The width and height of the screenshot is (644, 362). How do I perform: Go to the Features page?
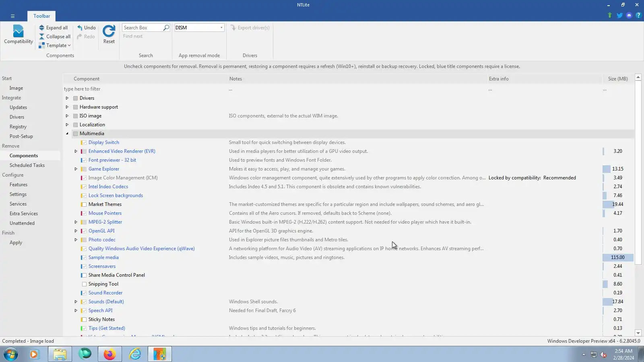click(19, 185)
